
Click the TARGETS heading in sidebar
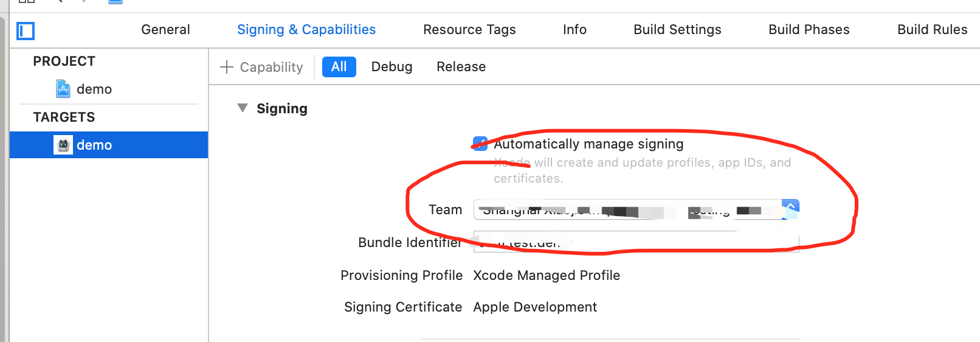(64, 117)
